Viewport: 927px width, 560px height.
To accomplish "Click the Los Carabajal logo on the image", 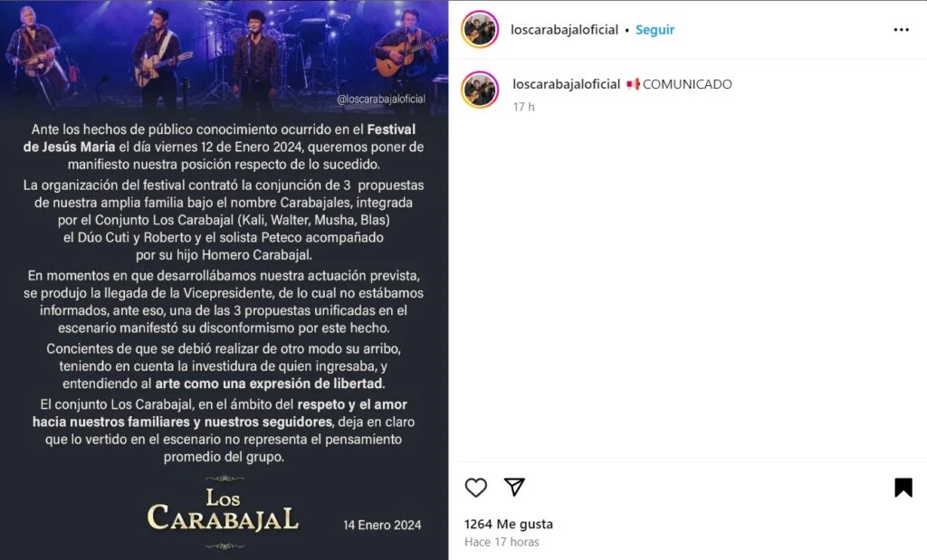I will pos(223,512).
